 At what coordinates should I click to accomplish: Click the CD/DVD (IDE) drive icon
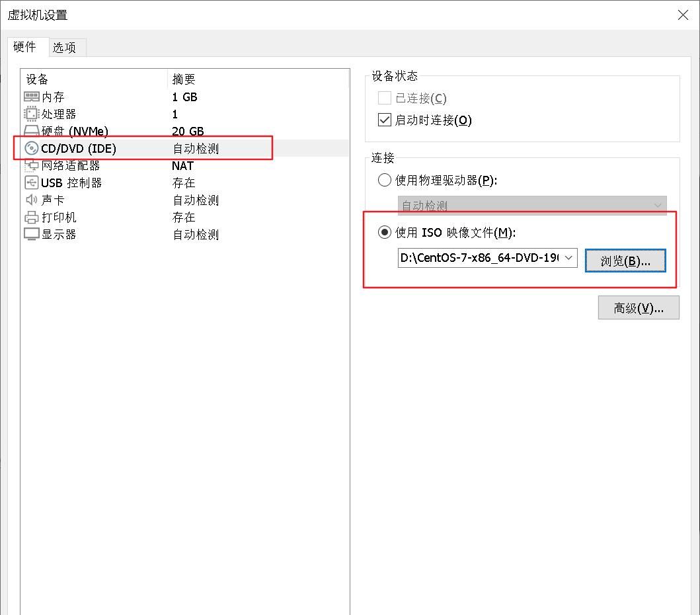(30, 148)
